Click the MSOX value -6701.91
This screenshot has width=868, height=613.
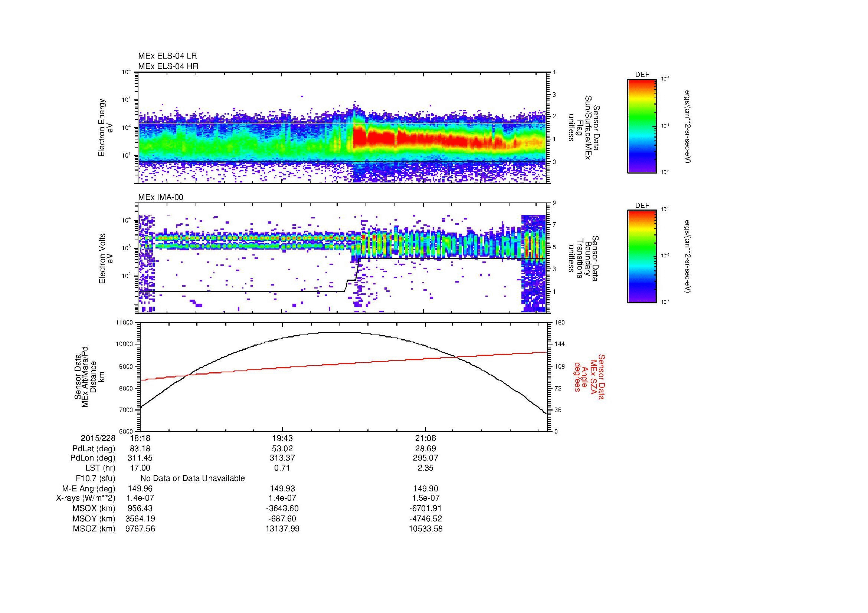click(x=426, y=508)
